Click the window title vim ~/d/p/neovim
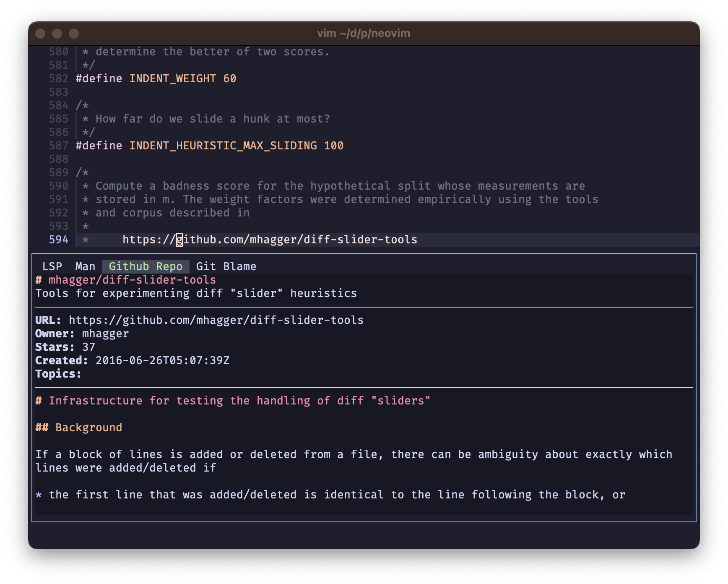The image size is (728, 584). click(364, 33)
